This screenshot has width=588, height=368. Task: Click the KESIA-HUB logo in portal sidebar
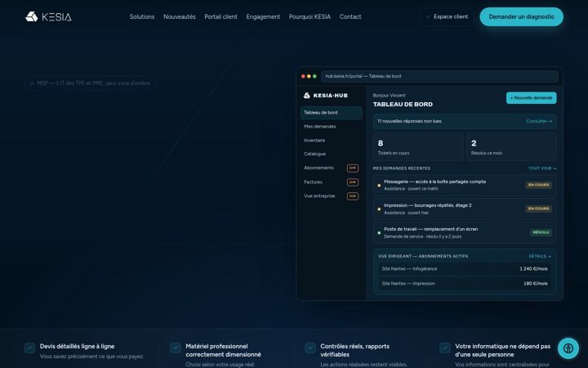(326, 96)
